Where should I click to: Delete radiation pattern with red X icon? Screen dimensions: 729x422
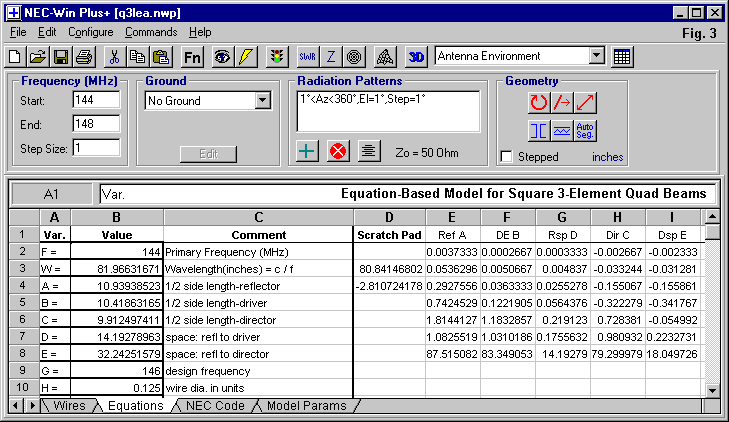[x=338, y=151]
